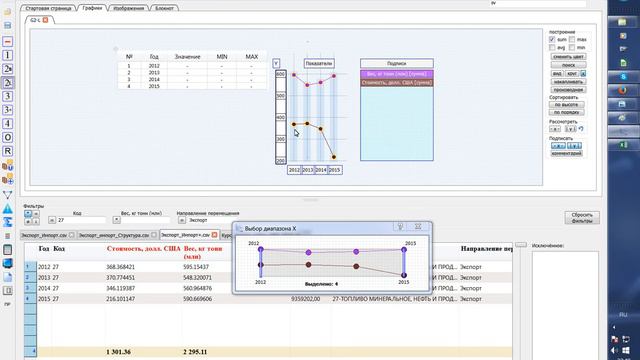Image resolution: width=640 pixels, height=360 pixels.
Task: Select the purple 'Вес, кг тонн' legend entry
Action: (x=397, y=74)
